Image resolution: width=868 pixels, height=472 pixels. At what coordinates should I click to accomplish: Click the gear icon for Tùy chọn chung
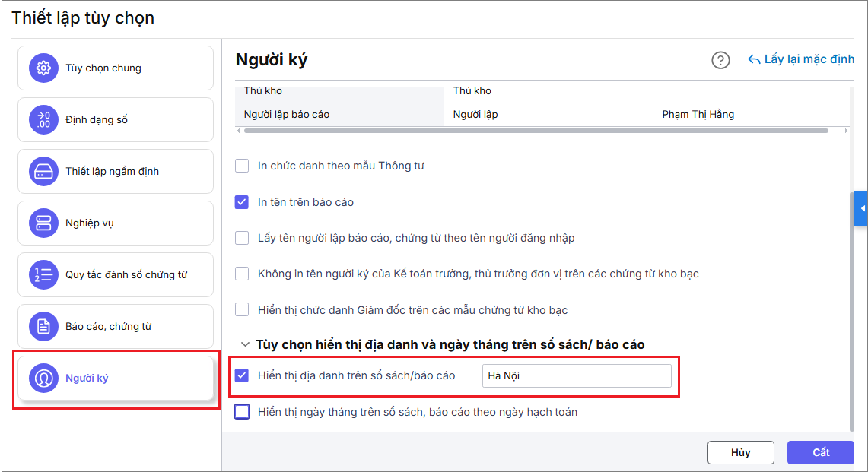[x=43, y=68]
